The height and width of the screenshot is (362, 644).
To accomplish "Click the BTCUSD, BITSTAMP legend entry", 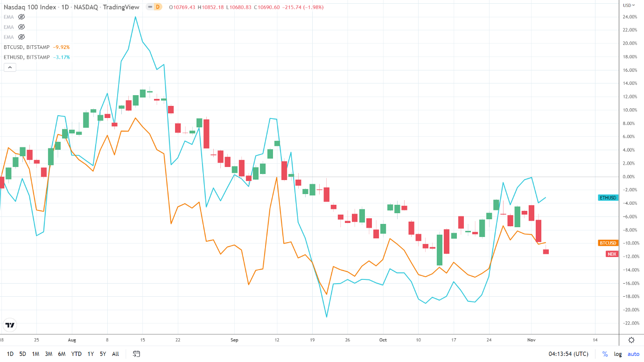I will point(27,47).
